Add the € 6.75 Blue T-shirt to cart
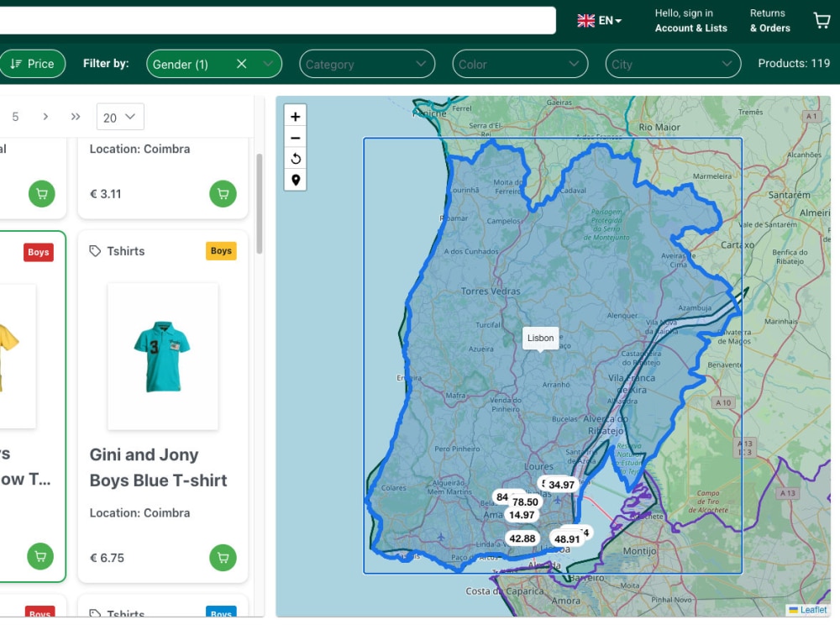 223,558
